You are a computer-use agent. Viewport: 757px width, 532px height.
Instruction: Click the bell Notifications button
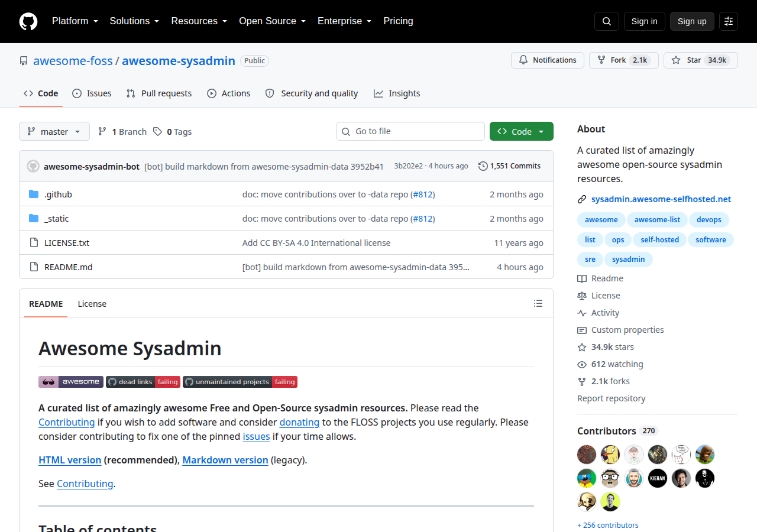click(x=548, y=60)
